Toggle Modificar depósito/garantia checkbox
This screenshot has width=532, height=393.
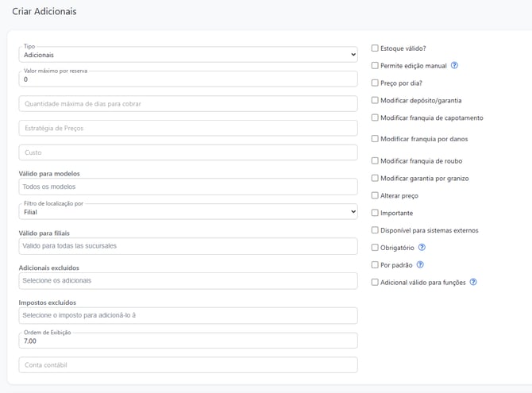375,100
